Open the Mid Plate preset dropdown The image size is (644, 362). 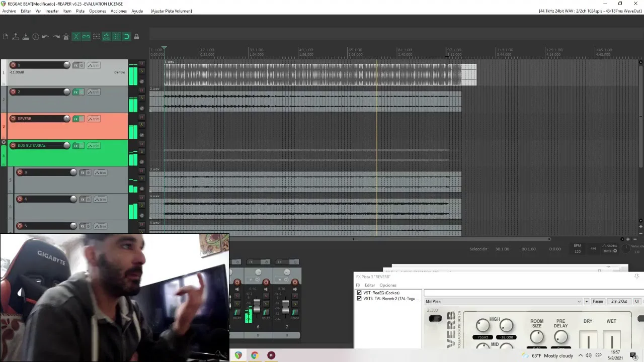(x=579, y=302)
